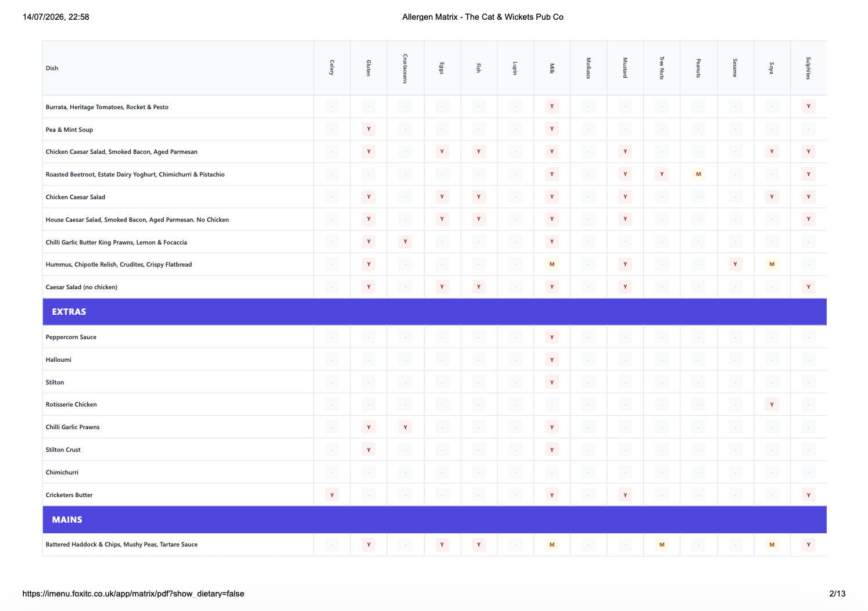Screen dimensions: 868x611
Task: Click Chilli Garlic Butter King Prawns' Crustaceans Y
Action: coord(405,242)
